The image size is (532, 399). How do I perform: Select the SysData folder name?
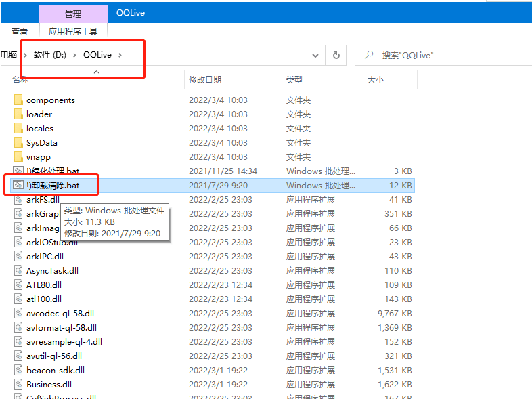42,143
